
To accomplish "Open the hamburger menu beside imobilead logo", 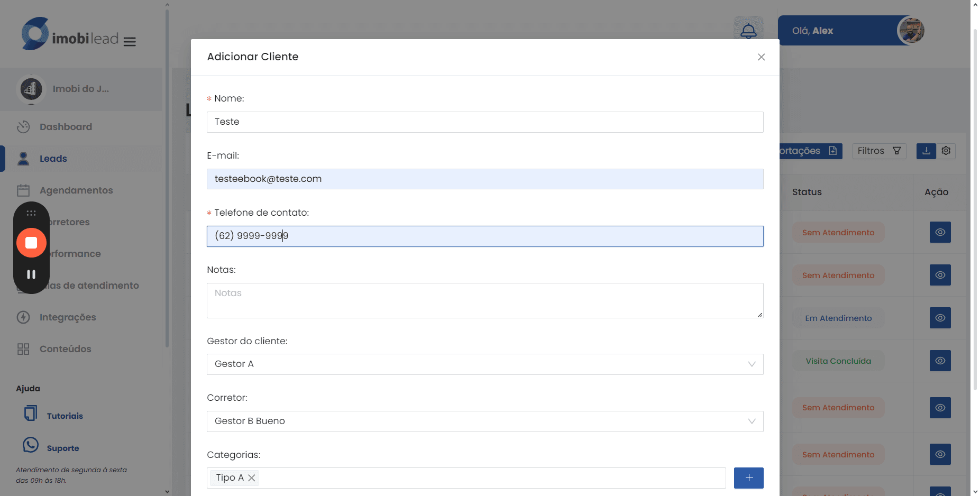I will click(130, 41).
